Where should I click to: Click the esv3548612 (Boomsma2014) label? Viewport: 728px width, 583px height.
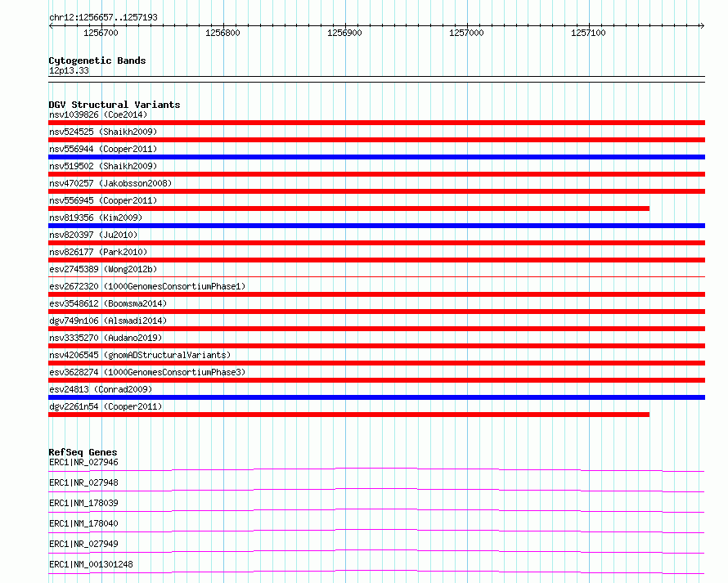[108, 303]
